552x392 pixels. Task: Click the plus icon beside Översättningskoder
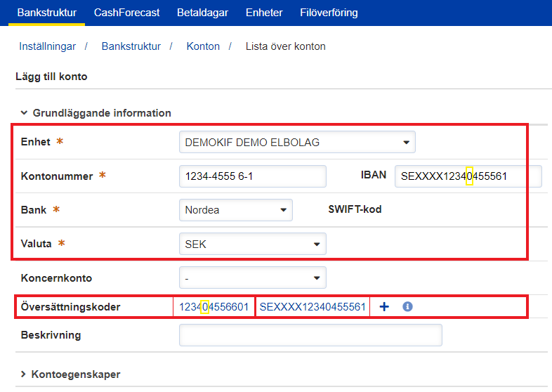384,307
